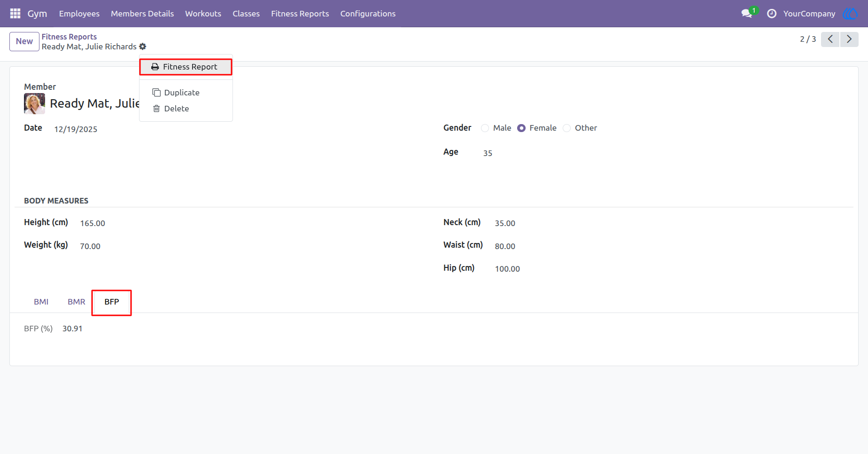The width and height of the screenshot is (868, 454).
Task: Switch to the BMR tab
Action: click(x=77, y=302)
